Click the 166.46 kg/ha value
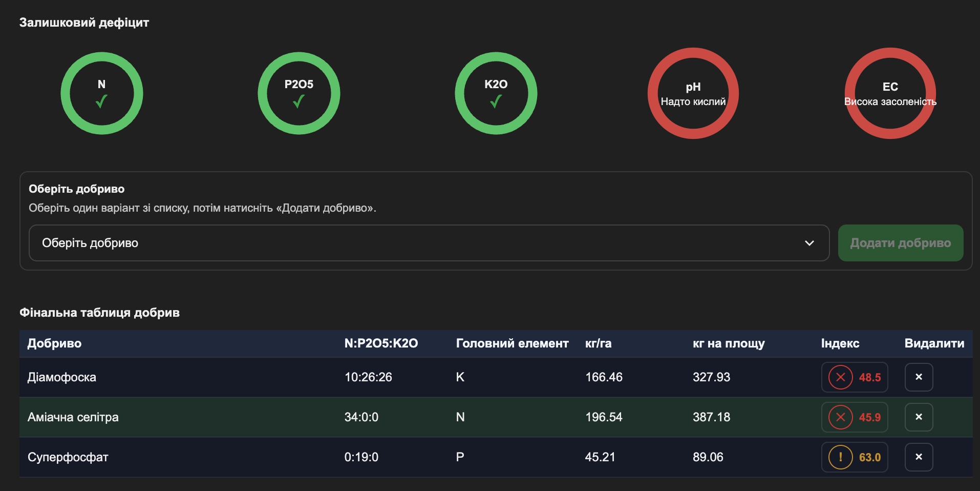 pos(604,377)
